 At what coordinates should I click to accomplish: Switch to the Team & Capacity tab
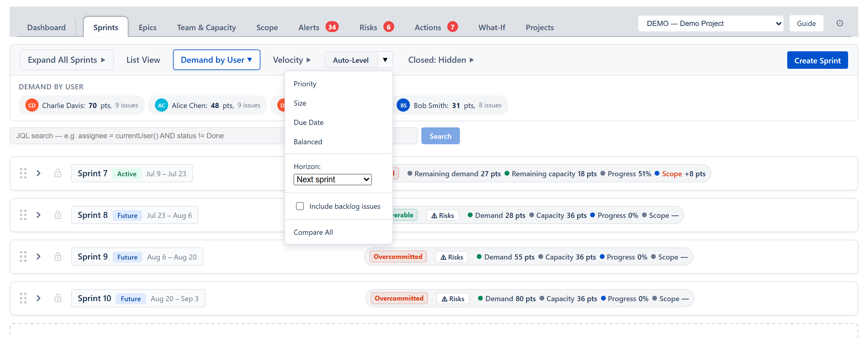pyautogui.click(x=206, y=27)
